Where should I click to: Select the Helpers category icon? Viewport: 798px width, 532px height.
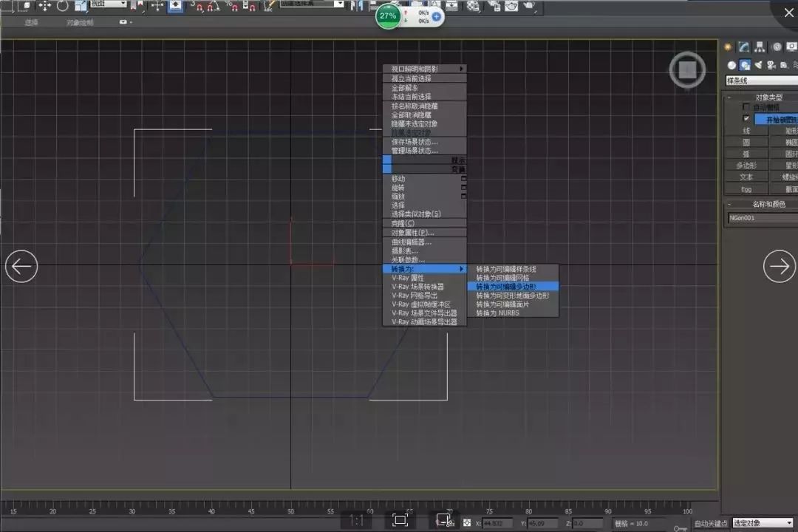click(x=784, y=65)
